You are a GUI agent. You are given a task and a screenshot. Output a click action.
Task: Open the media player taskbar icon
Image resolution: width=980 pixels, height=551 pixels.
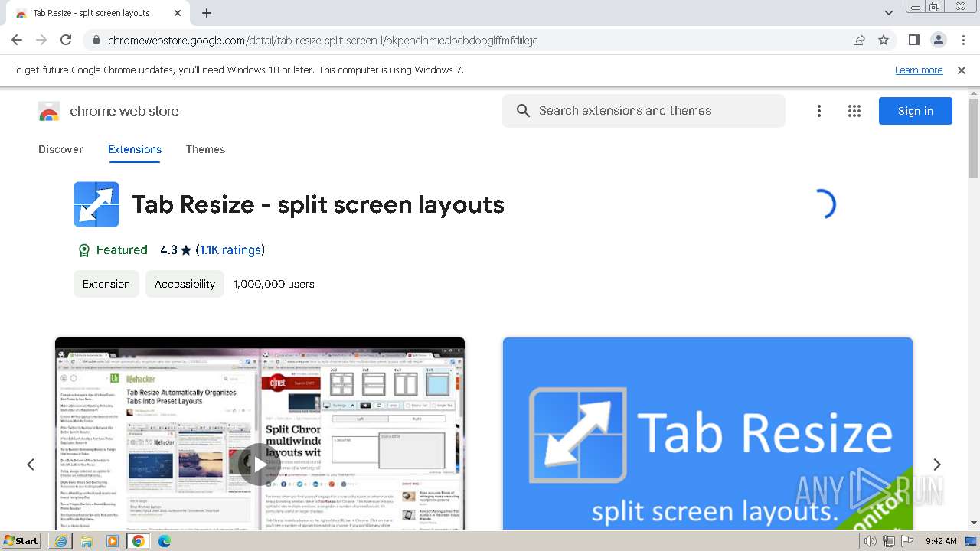pyautogui.click(x=113, y=541)
